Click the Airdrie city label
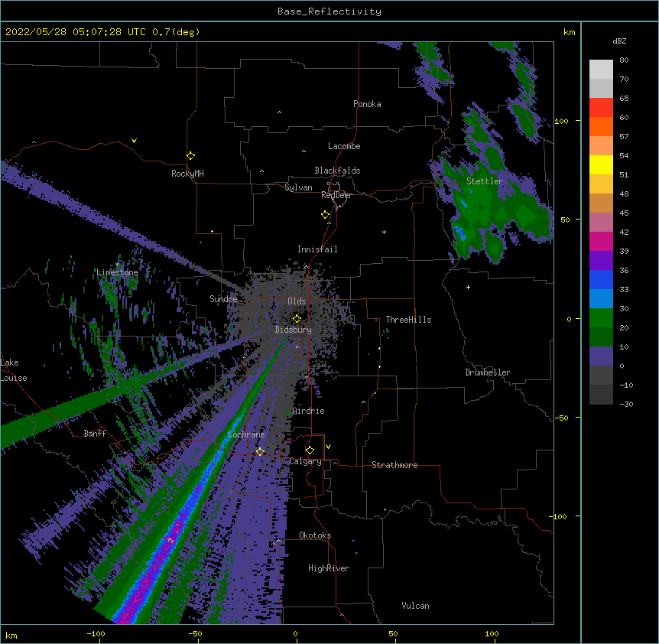Image resolution: width=659 pixels, height=644 pixels. pyautogui.click(x=309, y=411)
